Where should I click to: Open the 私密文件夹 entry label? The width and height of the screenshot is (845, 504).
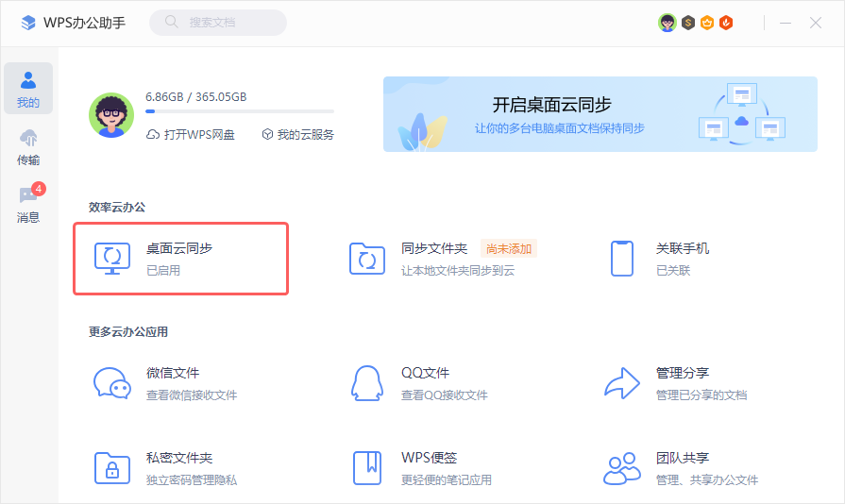coord(179,458)
